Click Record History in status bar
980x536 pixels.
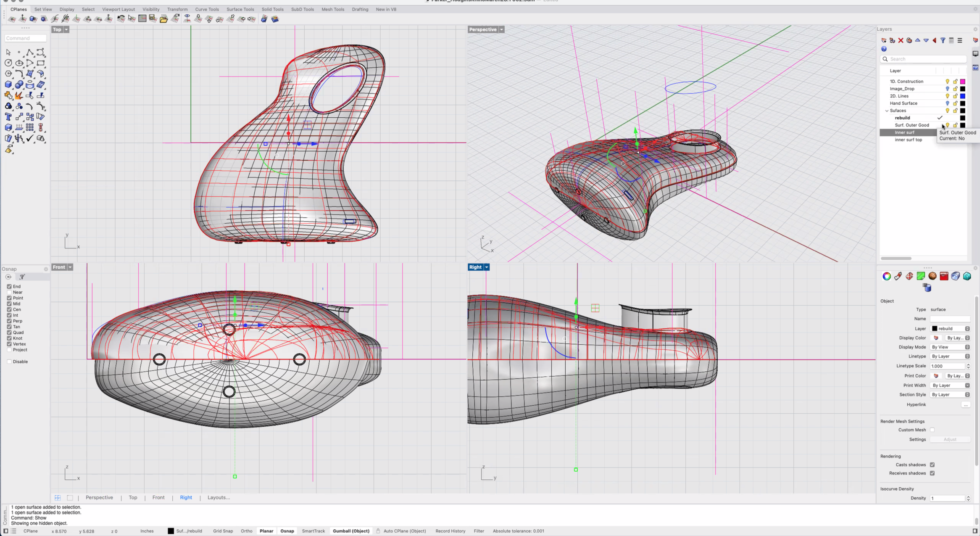450,531
